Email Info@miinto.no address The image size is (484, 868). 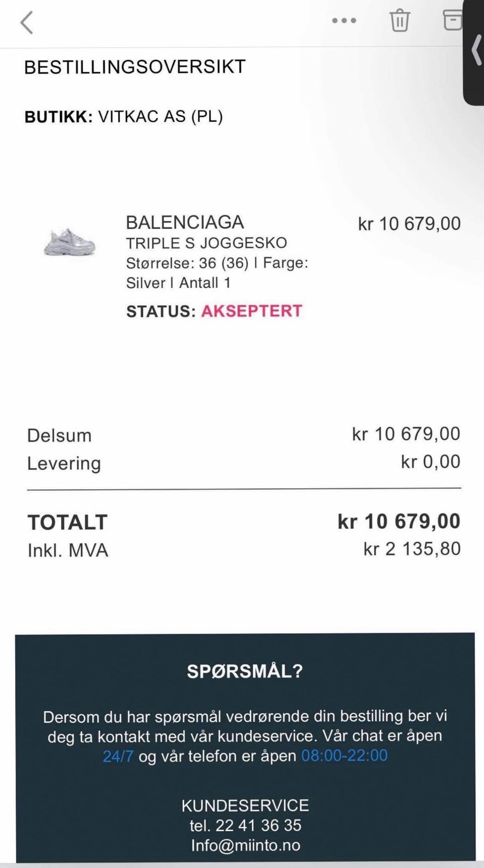pos(246,845)
